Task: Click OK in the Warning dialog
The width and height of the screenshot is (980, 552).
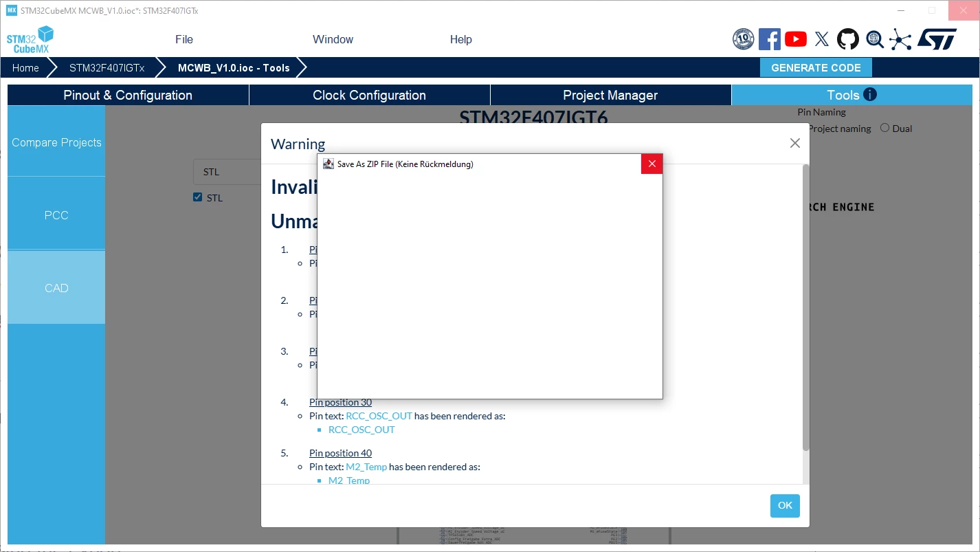Action: point(785,505)
